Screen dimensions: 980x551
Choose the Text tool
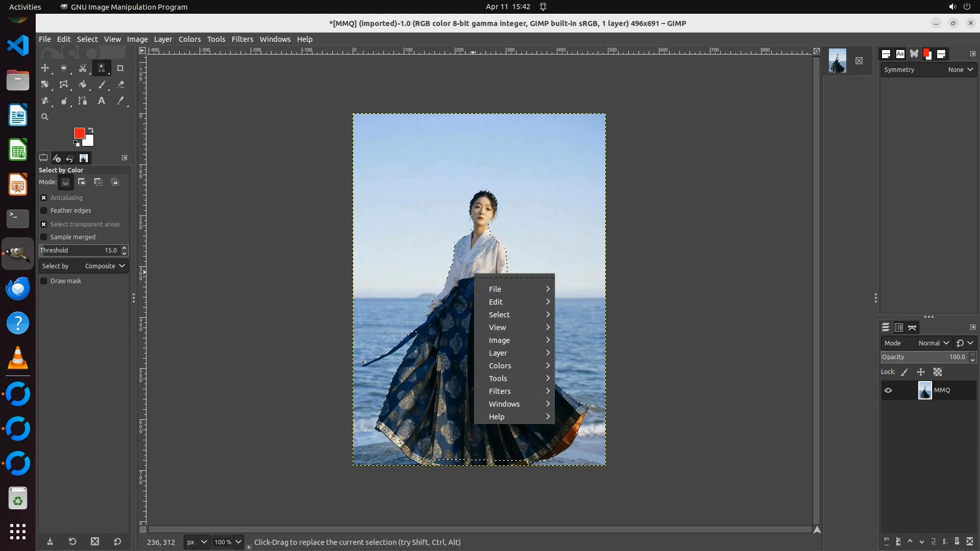point(102,101)
